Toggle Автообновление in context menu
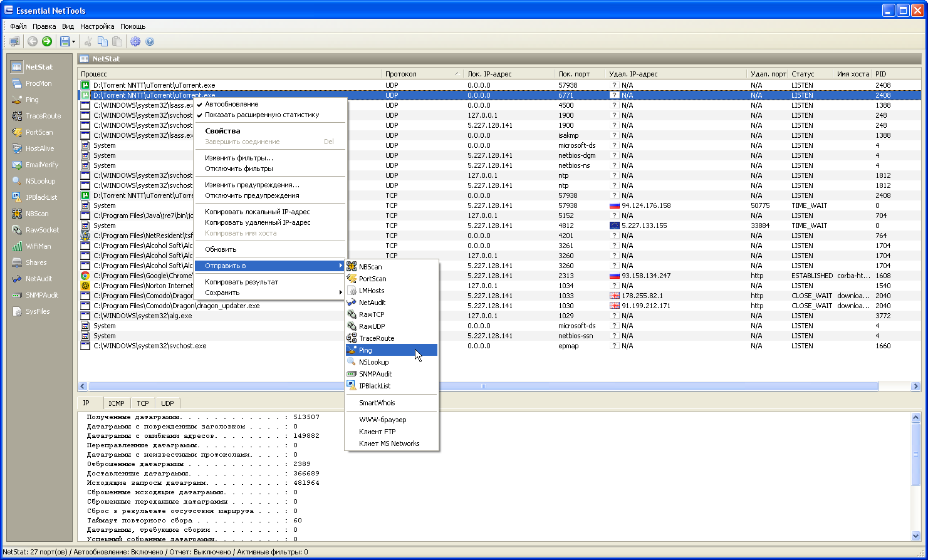The image size is (928, 560). [271, 104]
